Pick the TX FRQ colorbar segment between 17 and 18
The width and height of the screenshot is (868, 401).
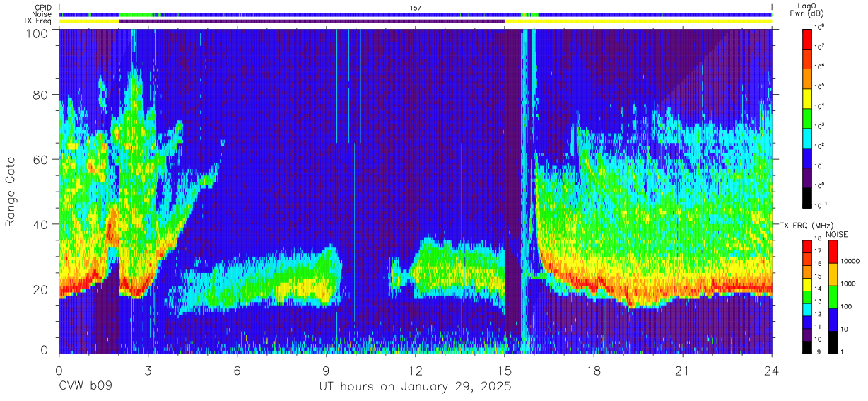tap(807, 246)
